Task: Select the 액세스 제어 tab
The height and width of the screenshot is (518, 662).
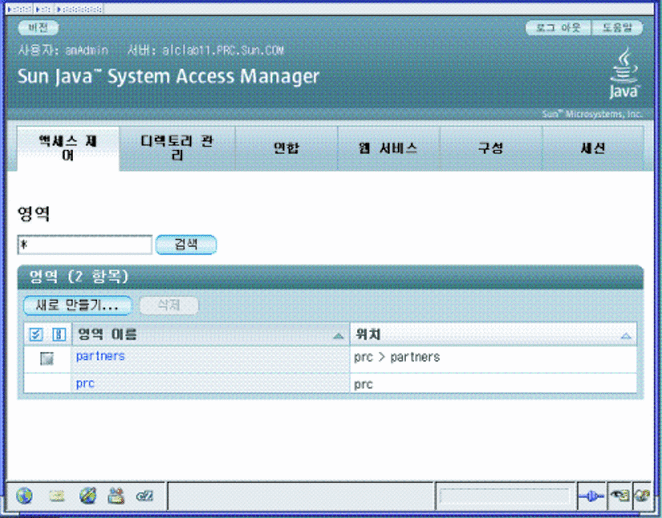Action: pyautogui.click(x=68, y=149)
